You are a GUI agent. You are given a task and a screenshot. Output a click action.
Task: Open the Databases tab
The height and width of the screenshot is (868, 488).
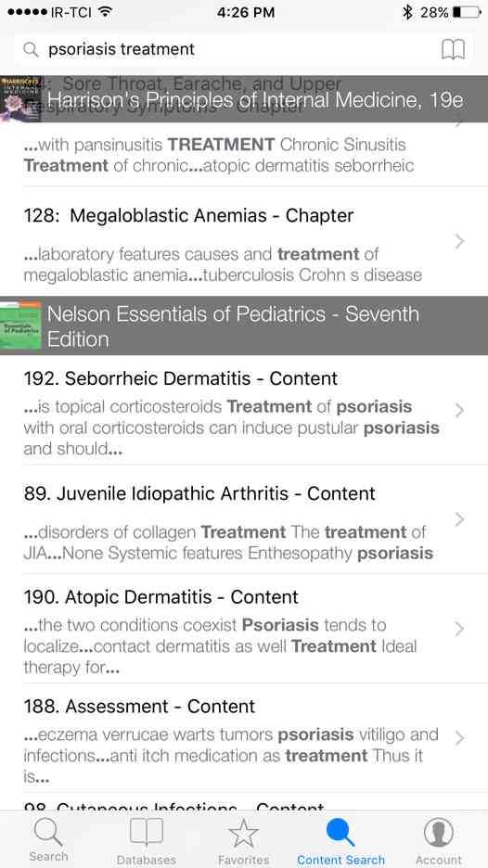click(147, 839)
